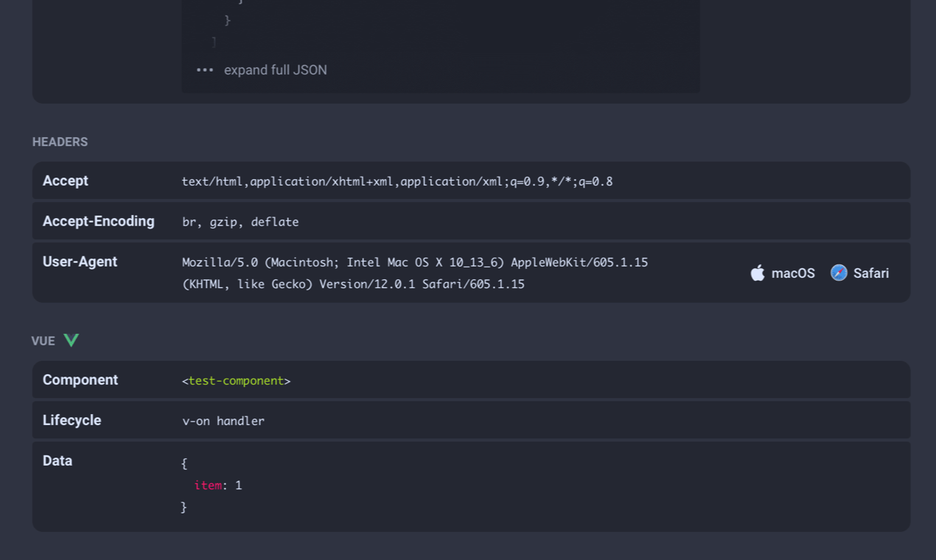
Task: Click the macOS label text
Action: tap(793, 273)
